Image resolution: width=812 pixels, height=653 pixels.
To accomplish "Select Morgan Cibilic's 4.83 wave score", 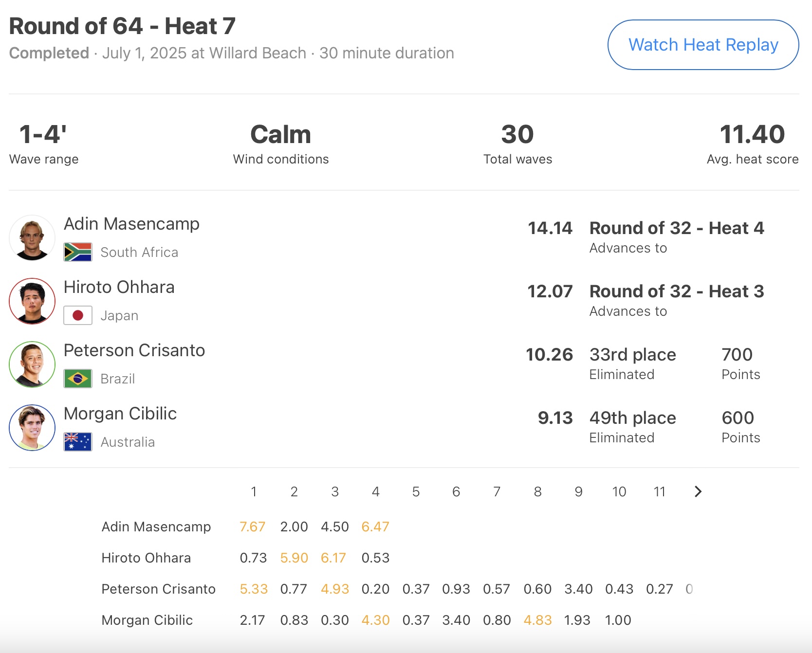I will pyautogui.click(x=537, y=620).
